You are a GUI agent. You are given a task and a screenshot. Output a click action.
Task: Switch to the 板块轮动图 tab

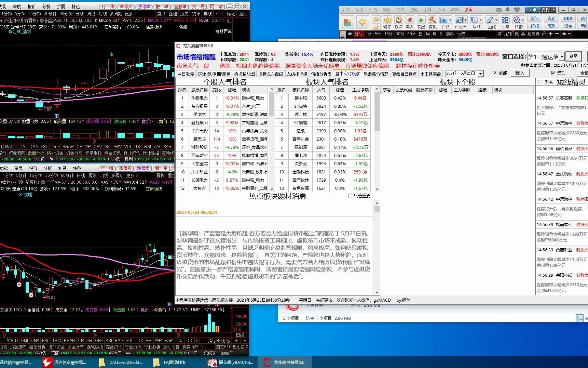(244, 74)
